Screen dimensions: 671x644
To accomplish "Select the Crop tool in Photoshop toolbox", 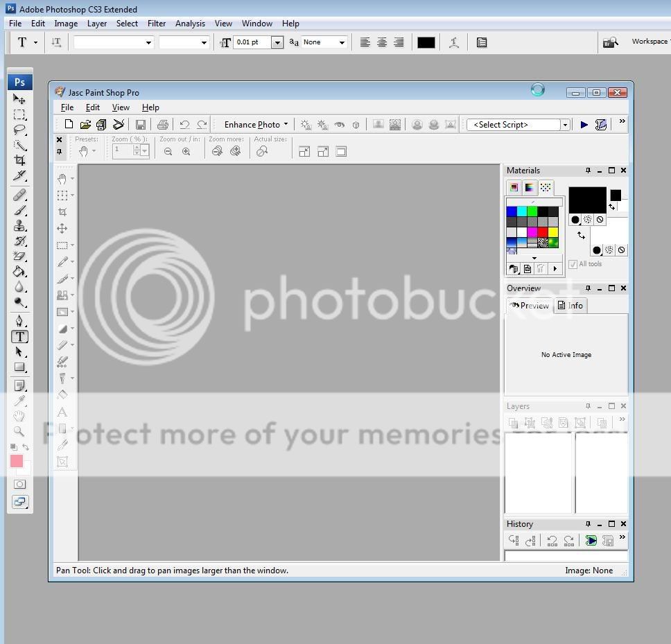I will tap(19, 160).
